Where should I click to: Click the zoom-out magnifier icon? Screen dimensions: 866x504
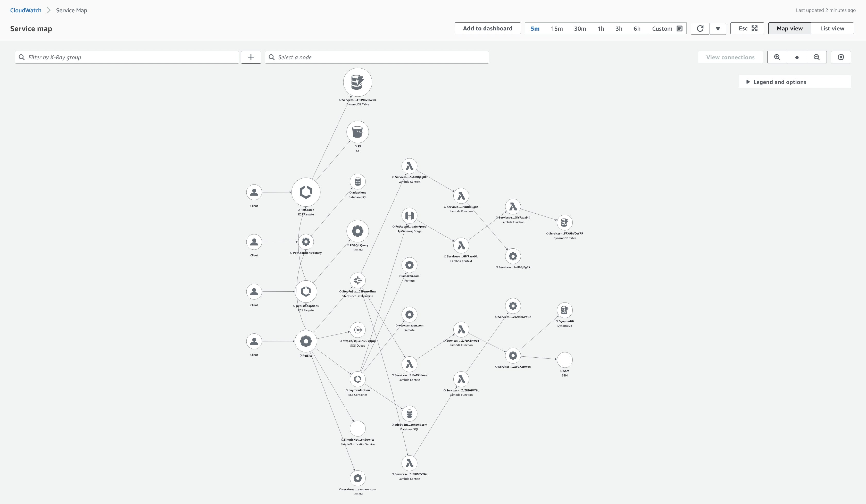coord(817,57)
